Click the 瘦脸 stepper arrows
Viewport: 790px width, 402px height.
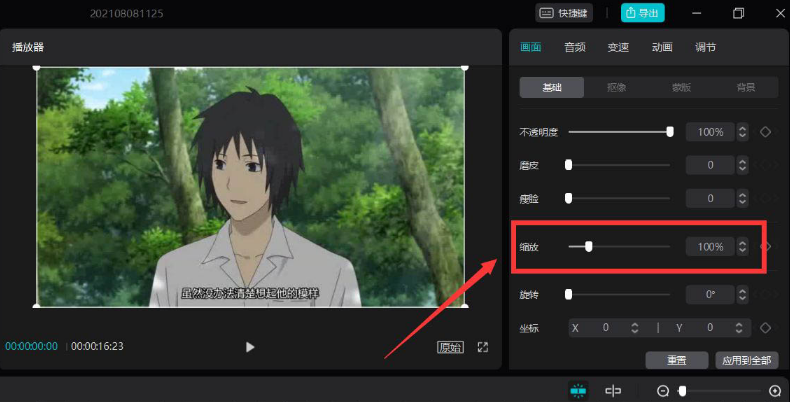point(743,198)
